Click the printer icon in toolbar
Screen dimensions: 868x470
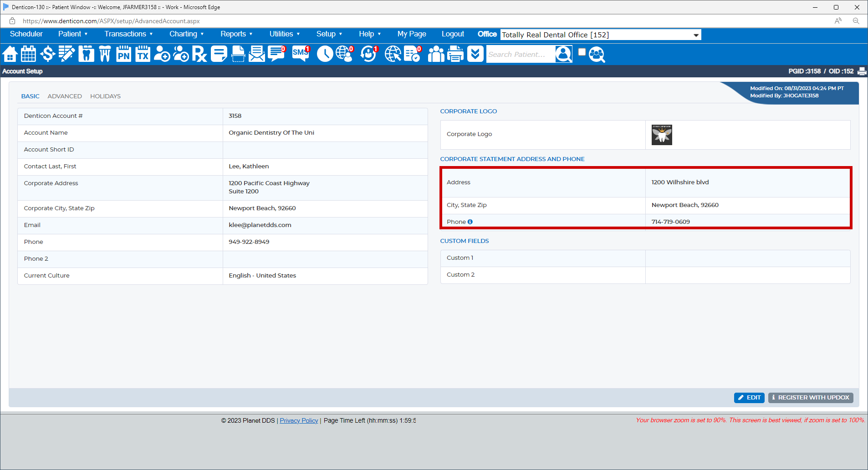(455, 54)
